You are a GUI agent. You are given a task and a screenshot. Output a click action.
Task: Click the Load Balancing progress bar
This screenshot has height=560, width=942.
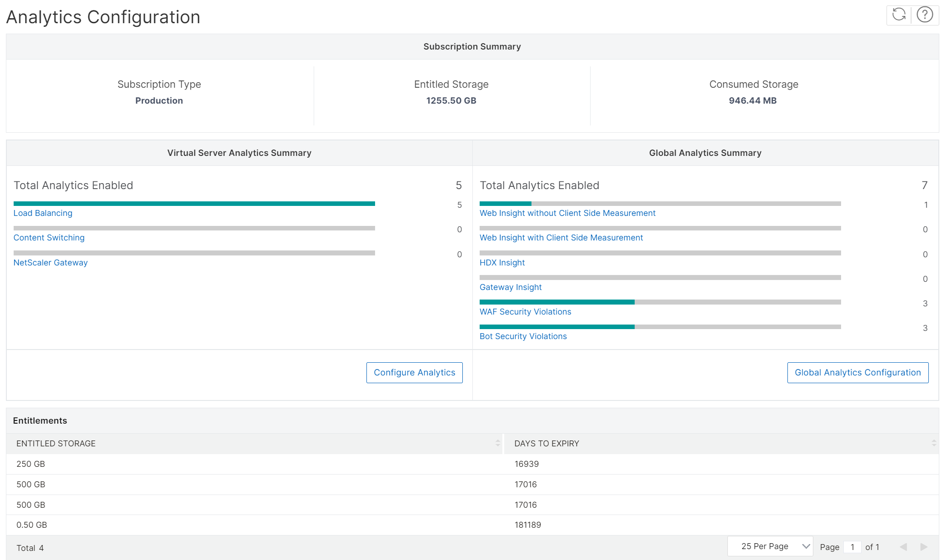point(194,204)
